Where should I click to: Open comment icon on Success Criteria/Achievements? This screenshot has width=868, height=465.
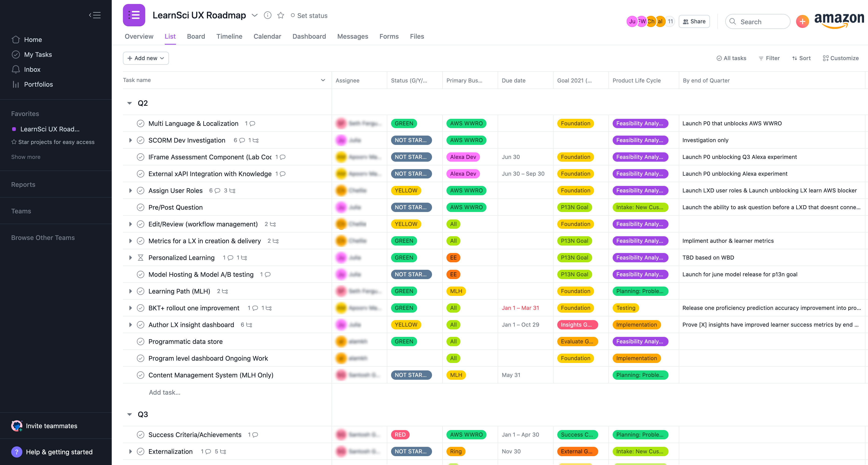(255, 435)
